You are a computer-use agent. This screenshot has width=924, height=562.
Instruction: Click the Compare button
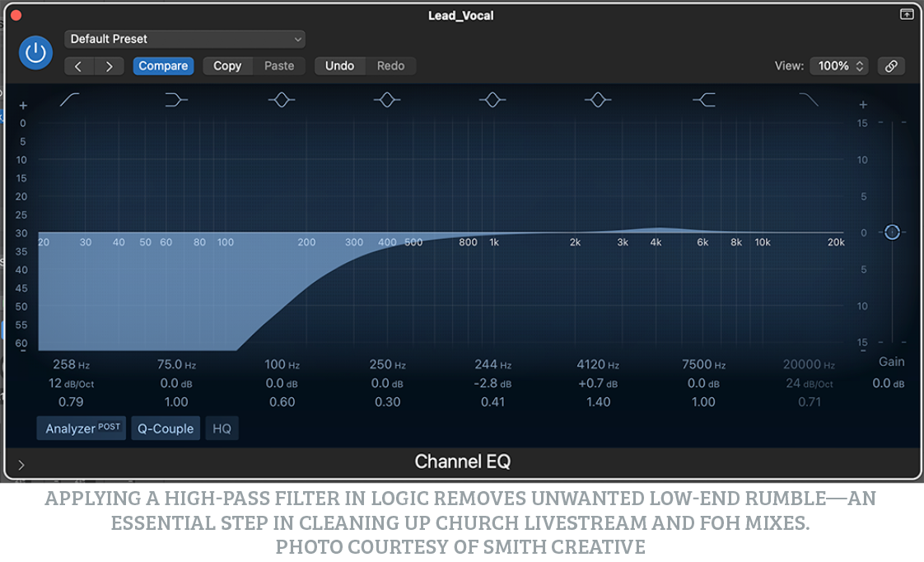[x=163, y=66]
